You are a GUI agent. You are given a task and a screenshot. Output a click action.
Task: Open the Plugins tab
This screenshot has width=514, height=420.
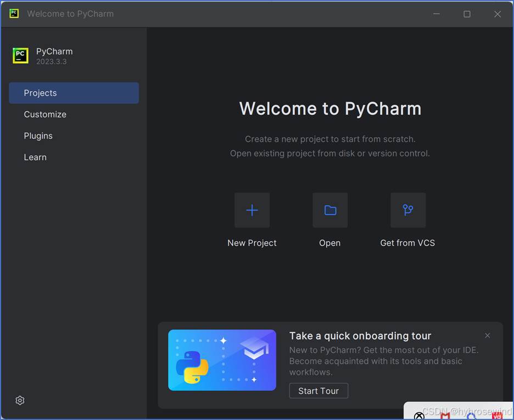[74, 136]
